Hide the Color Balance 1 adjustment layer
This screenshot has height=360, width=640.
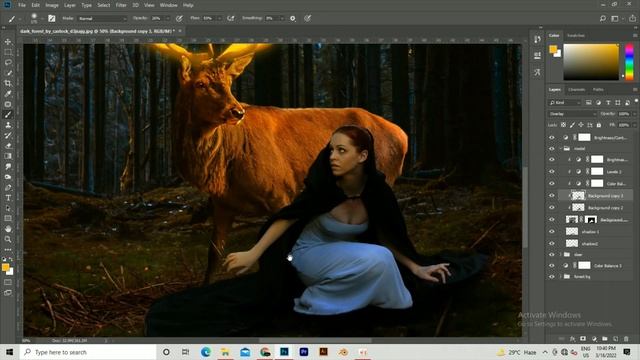pyautogui.click(x=552, y=265)
